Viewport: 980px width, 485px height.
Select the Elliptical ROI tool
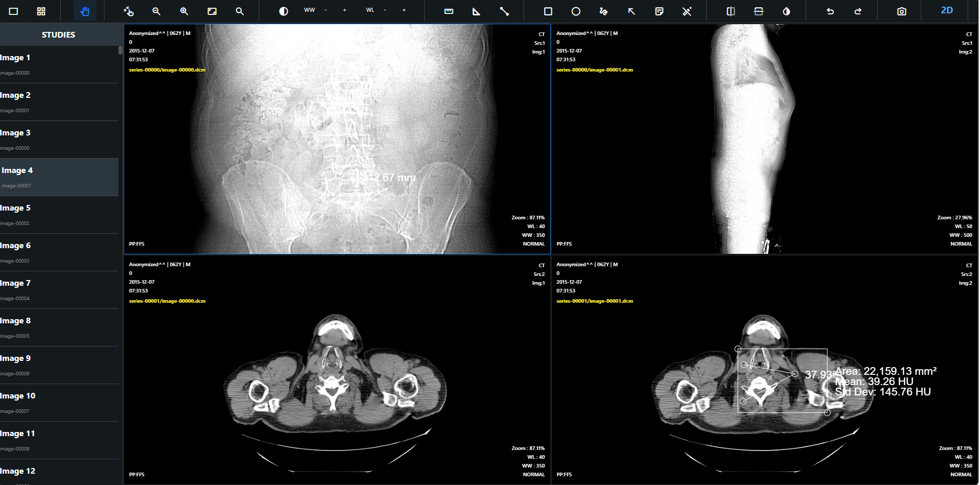pos(575,11)
